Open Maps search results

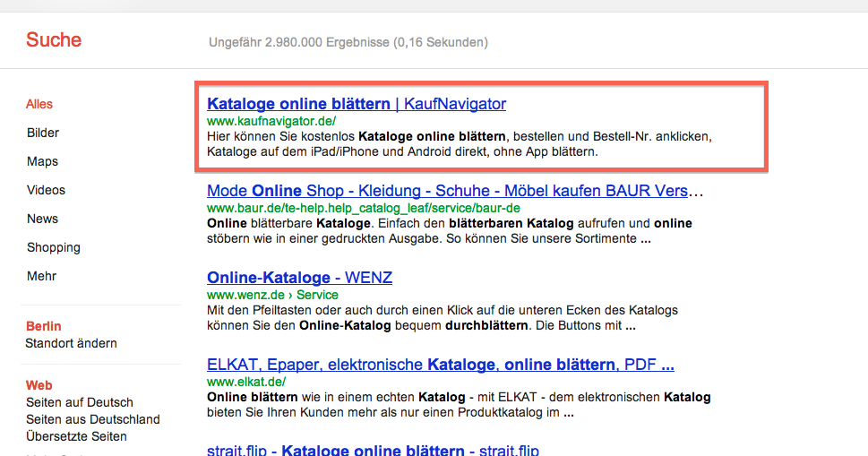point(42,161)
